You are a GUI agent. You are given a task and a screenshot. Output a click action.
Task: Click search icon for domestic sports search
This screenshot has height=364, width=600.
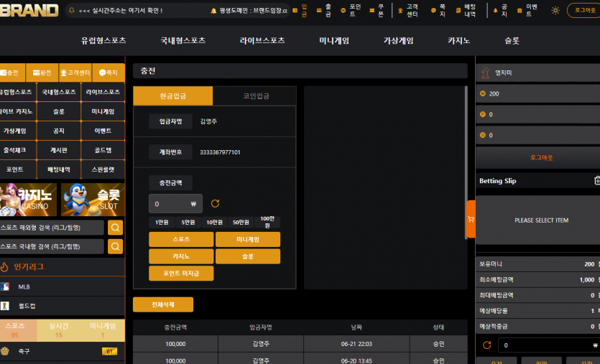(x=115, y=247)
